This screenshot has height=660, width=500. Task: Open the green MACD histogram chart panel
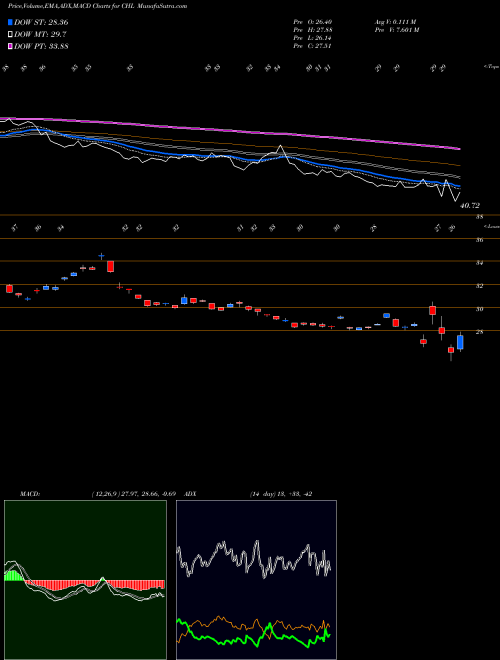[x=85, y=580]
